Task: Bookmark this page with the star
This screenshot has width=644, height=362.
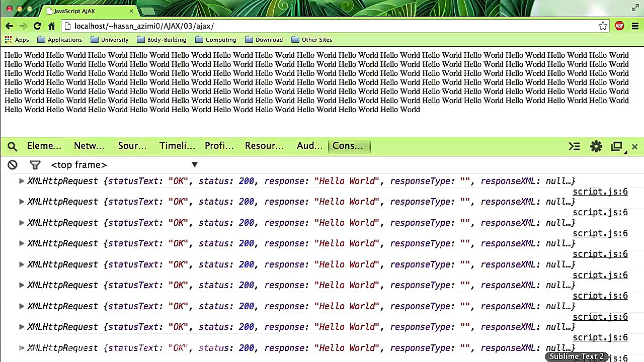Action: point(603,26)
